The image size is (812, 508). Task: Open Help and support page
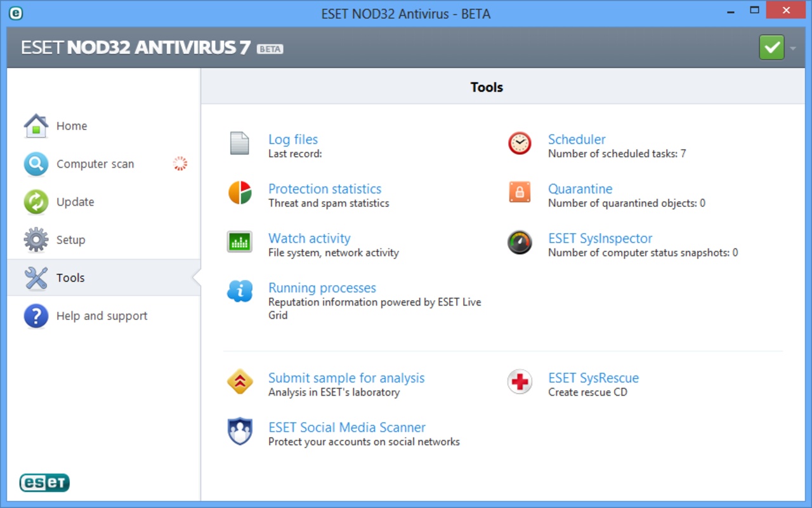tap(101, 316)
